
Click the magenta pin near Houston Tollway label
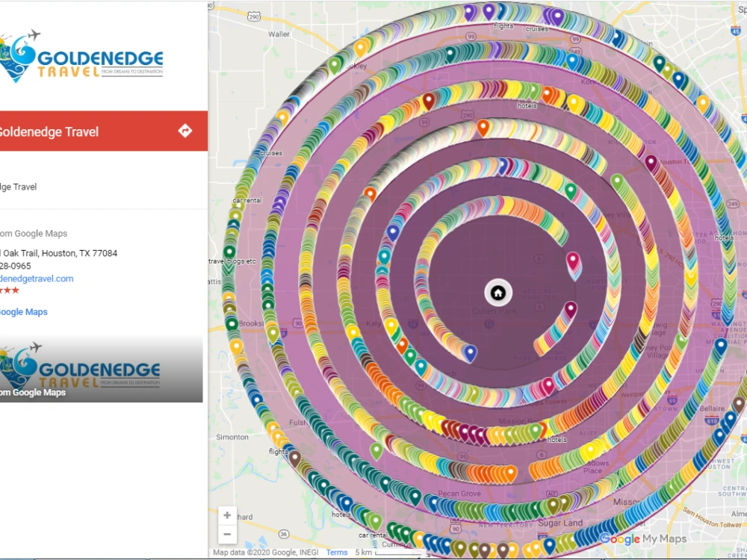tap(651, 164)
